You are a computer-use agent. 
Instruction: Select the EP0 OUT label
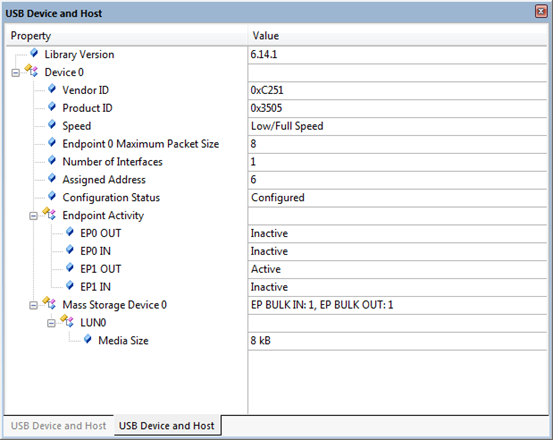pyautogui.click(x=101, y=233)
